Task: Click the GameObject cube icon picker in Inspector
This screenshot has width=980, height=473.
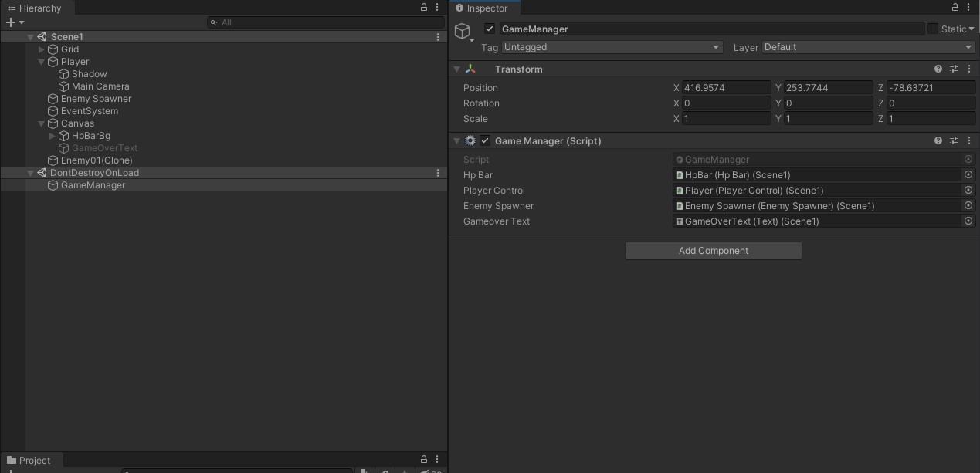Action: (463, 32)
